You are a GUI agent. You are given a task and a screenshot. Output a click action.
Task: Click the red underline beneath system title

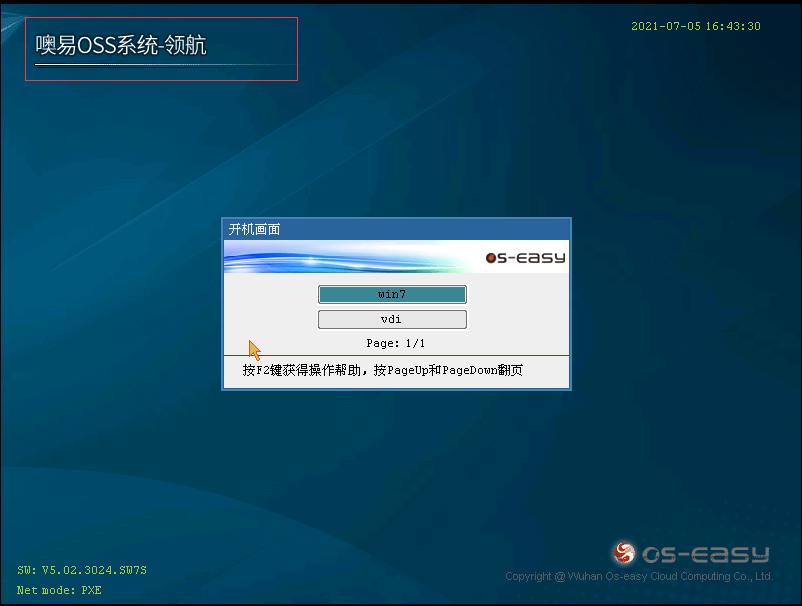(x=160, y=80)
